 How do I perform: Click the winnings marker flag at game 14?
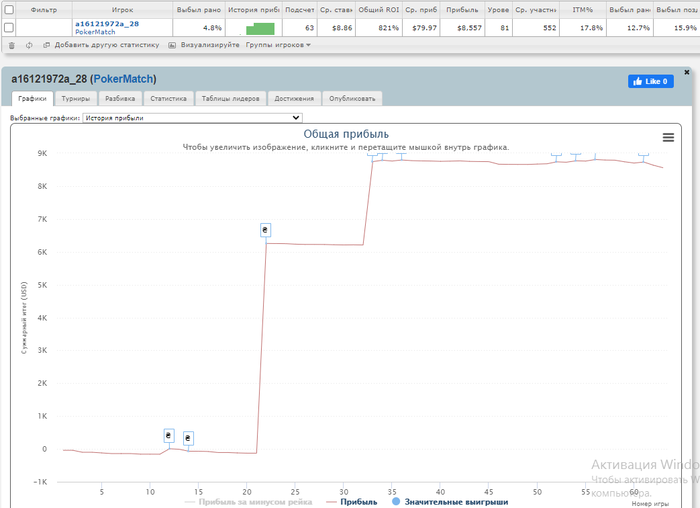[x=188, y=438]
